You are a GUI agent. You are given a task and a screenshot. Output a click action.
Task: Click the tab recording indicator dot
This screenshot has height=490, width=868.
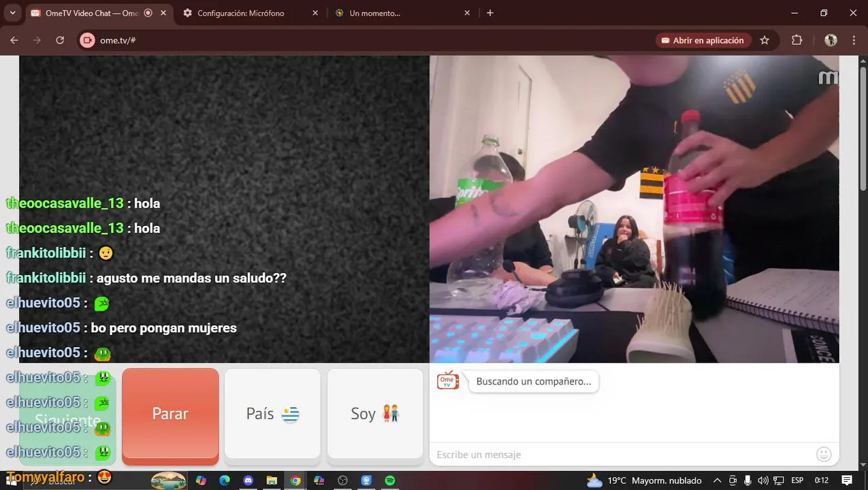148,13
